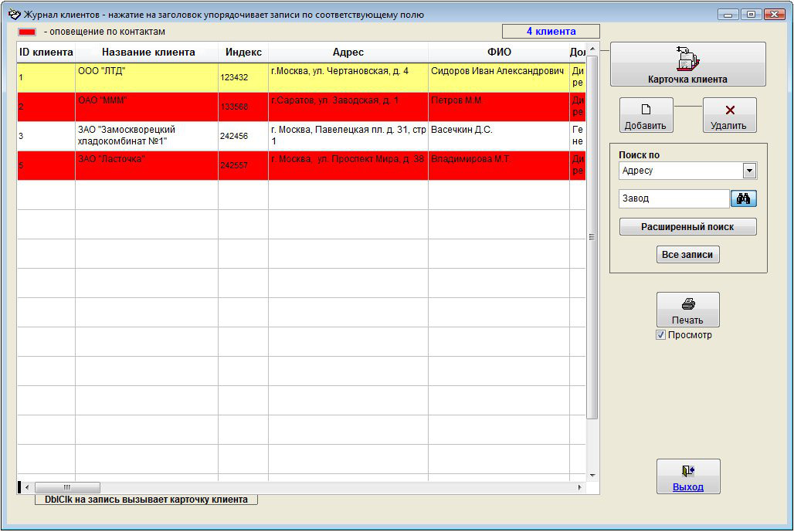Screen dimensions: 794x532
Task: Show all records with Все записи
Action: (x=687, y=255)
